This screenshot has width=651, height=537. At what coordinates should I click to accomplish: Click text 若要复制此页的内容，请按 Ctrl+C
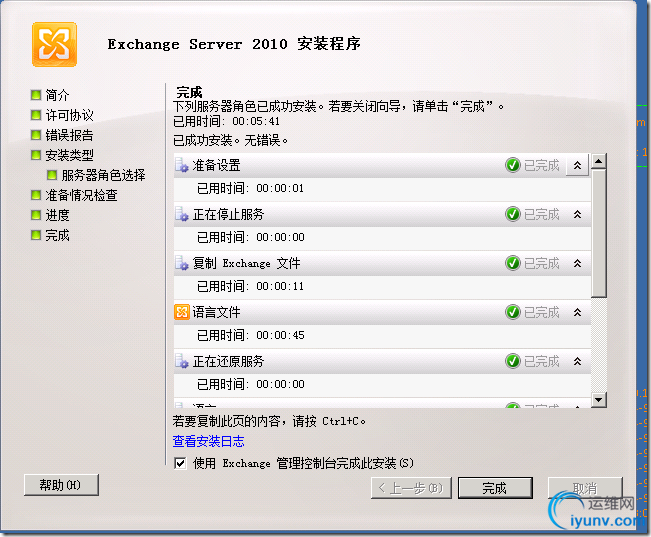click(x=269, y=421)
